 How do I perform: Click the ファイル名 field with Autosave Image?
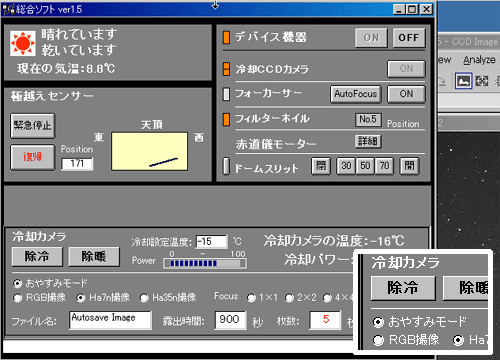(x=110, y=320)
